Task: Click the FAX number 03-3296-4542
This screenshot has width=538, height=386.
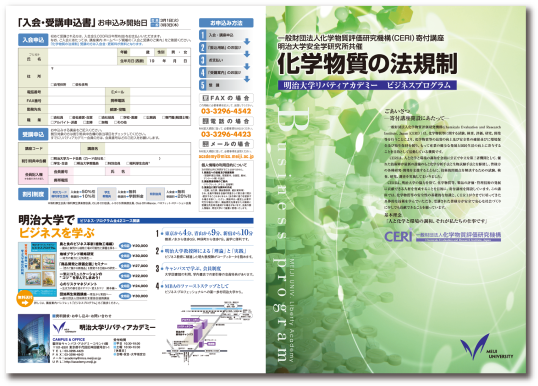Action: click(226, 111)
